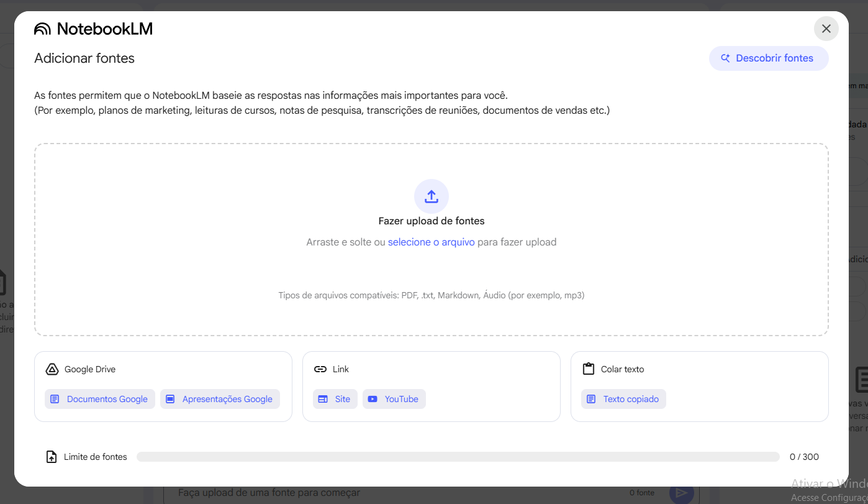Add a YouTube video source
Viewport: 868px width, 504px height.
tap(394, 399)
